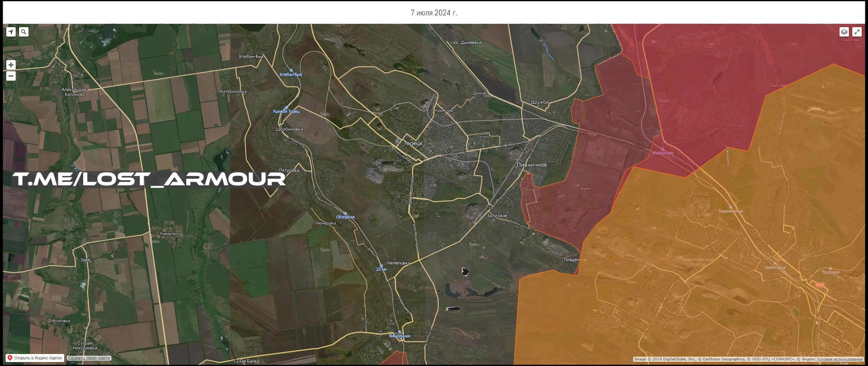Open the Создать свою карту link
This screenshot has width=868, height=366.
89,358
